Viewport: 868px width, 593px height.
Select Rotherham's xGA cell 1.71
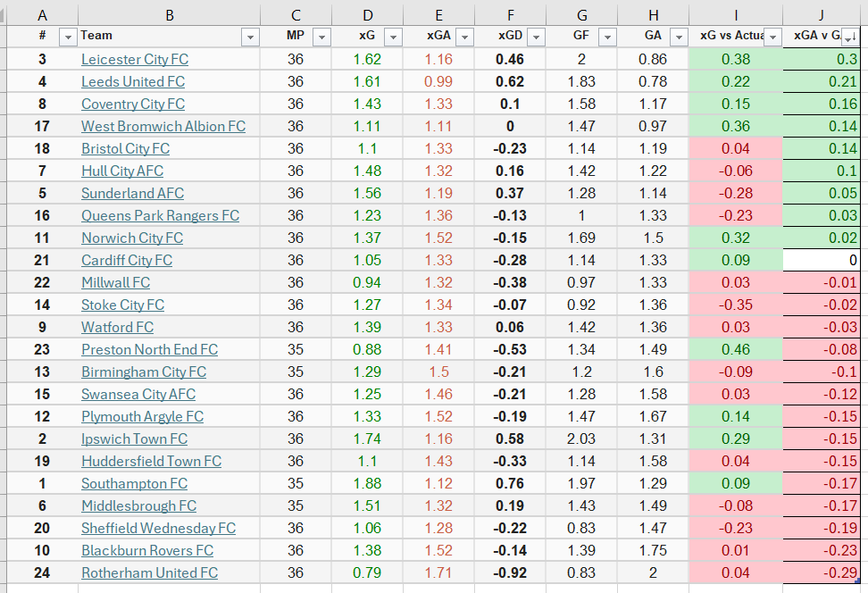[439, 573]
